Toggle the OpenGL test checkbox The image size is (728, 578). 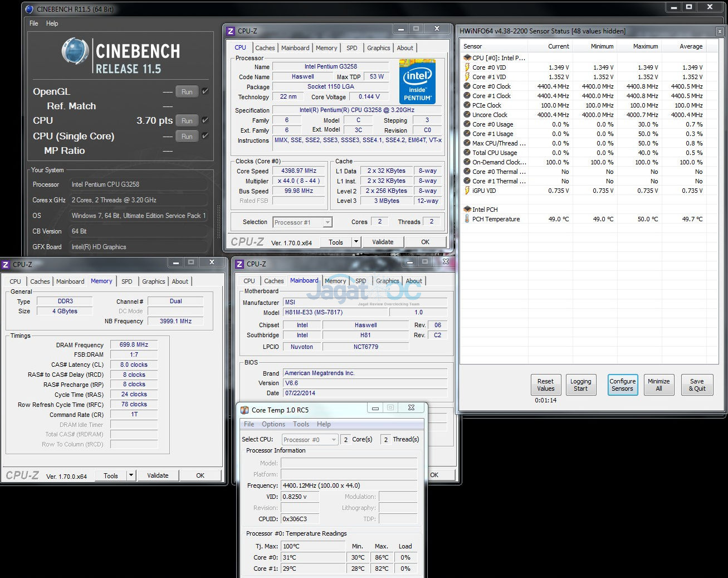pyautogui.click(x=205, y=91)
